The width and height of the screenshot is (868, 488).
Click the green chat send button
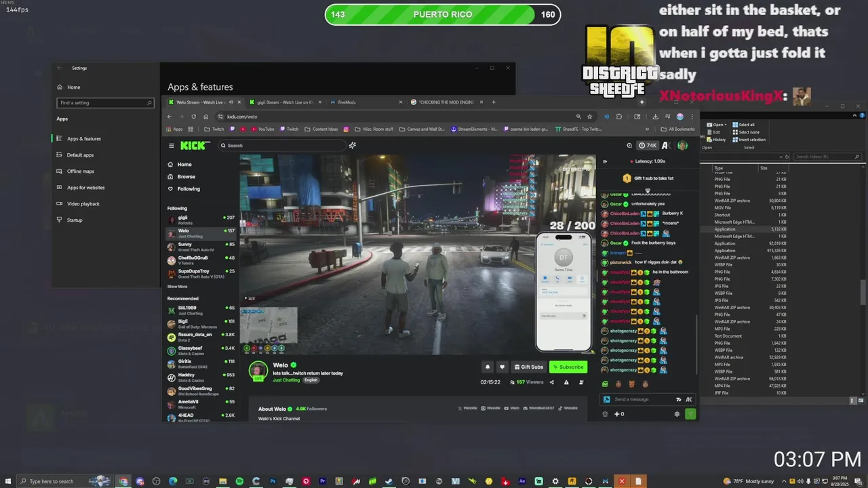click(690, 414)
